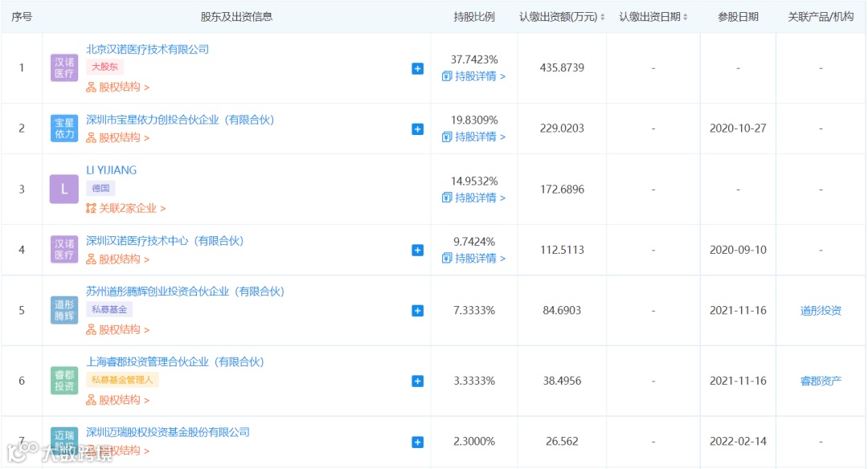This screenshot has width=868, height=469.
Task: Open 持股详情 for the 37.7423% stake
Action: coord(474,76)
